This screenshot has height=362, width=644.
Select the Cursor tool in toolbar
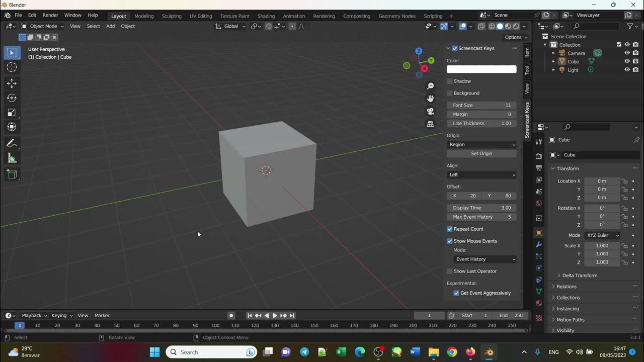[12, 67]
